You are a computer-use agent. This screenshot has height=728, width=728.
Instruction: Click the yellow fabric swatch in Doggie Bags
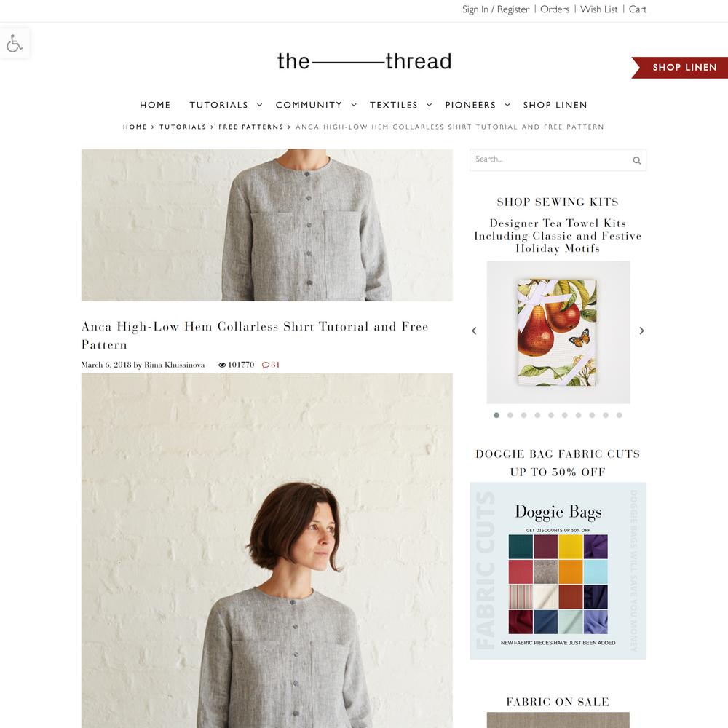pos(570,547)
